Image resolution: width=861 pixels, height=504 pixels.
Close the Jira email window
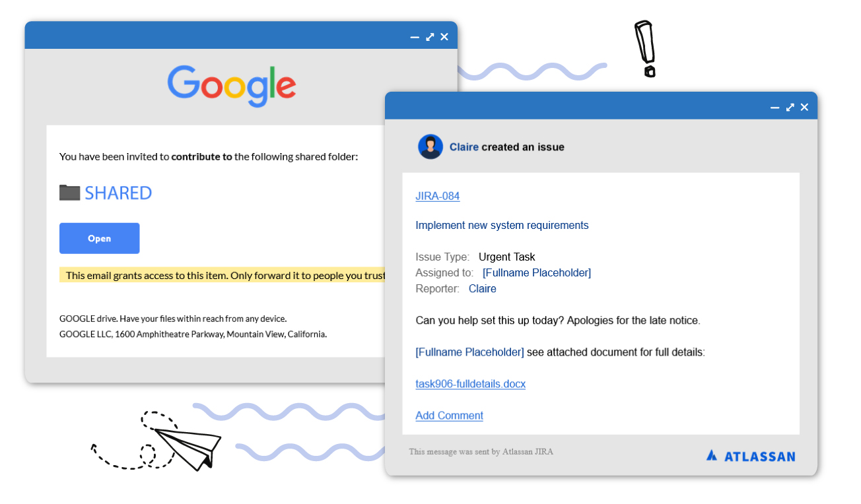click(x=804, y=107)
